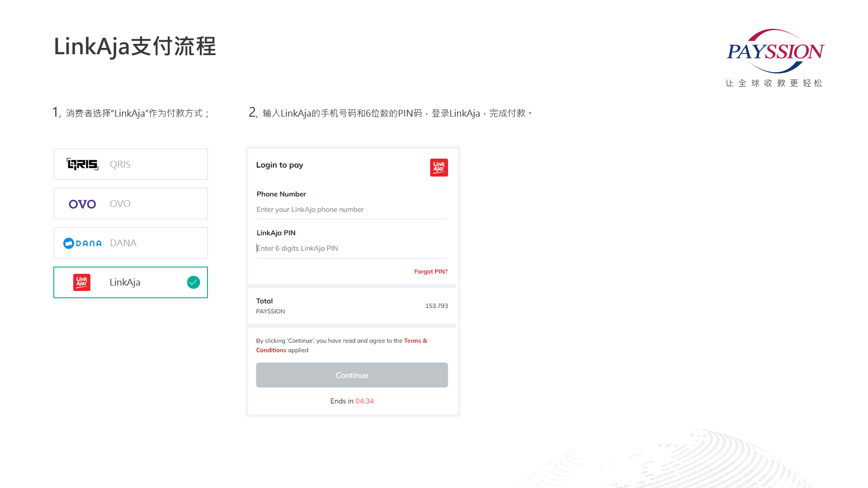Select OVO payment method
Viewport: 868px width, 488px height.
[x=131, y=204]
